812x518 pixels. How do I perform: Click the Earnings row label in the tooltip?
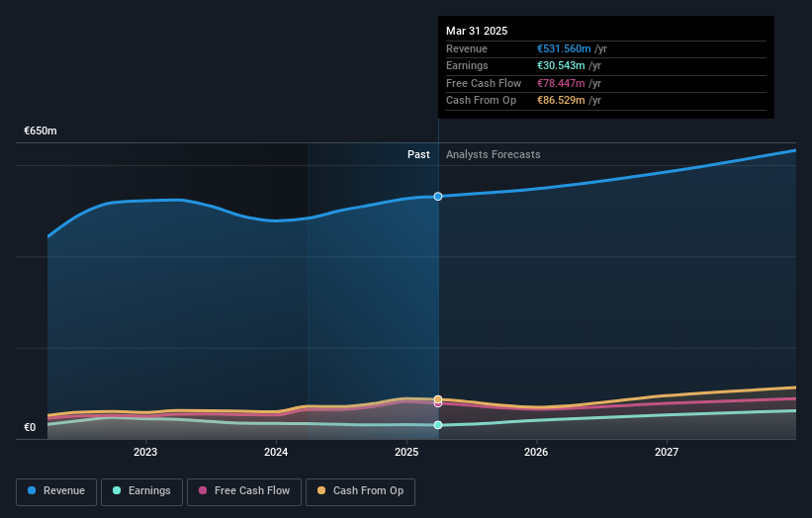coord(467,65)
